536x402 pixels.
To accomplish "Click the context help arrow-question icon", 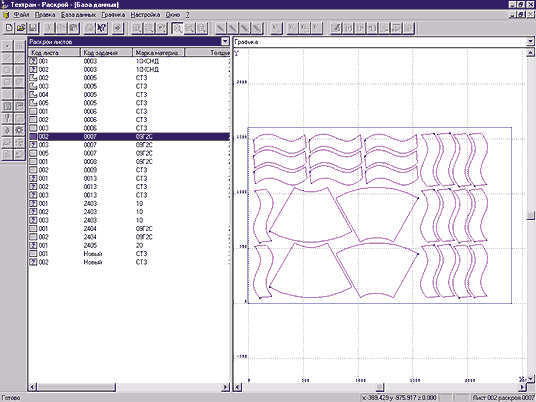I will click(x=102, y=28).
